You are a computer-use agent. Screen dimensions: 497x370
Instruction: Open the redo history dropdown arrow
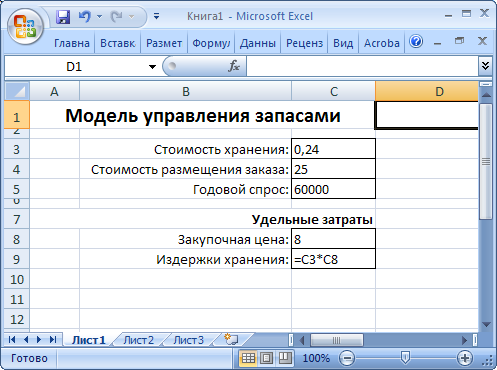[x=131, y=16]
